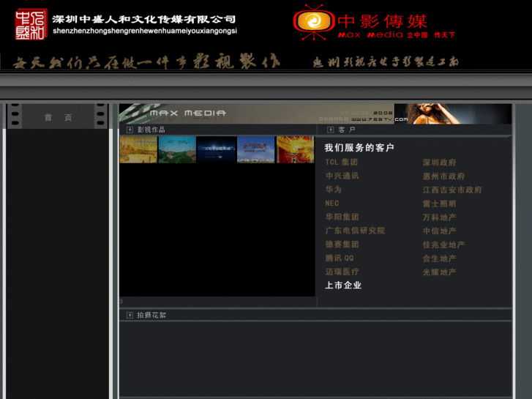Select 惠州市政府 client
The width and height of the screenshot is (532, 399).
443,176
